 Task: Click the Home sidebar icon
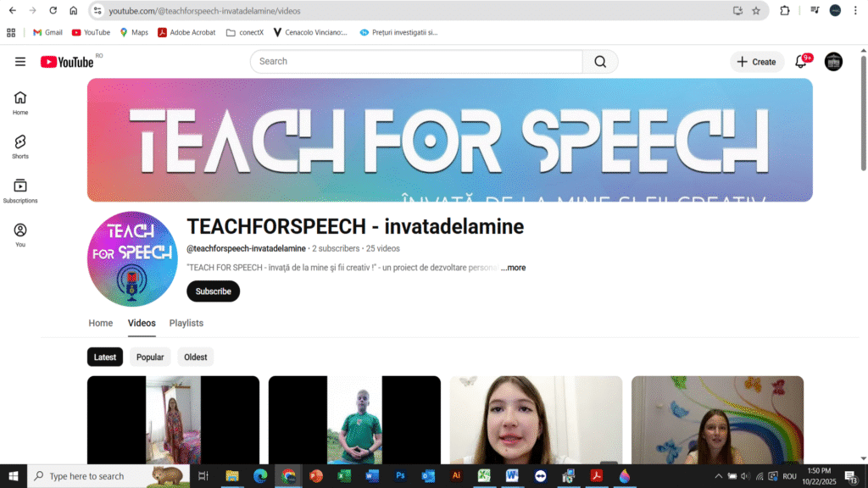pos(20,102)
